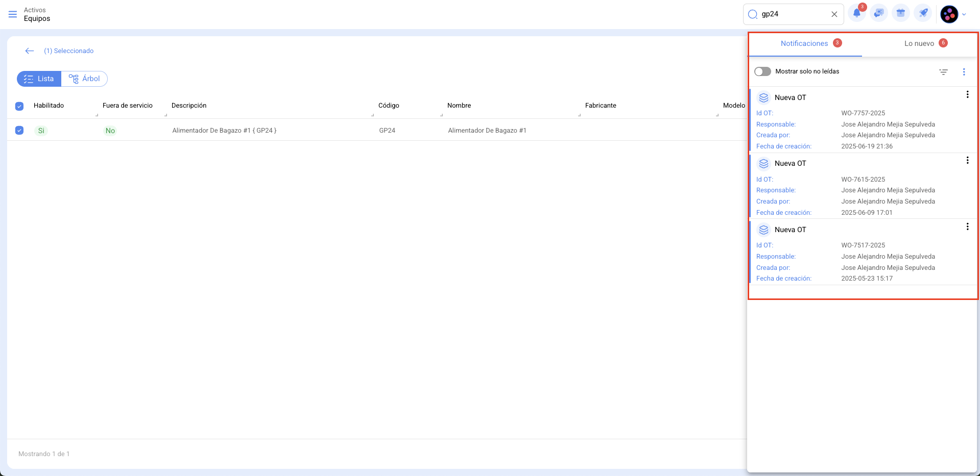Expand the user profile dropdown arrow

pos(964,14)
